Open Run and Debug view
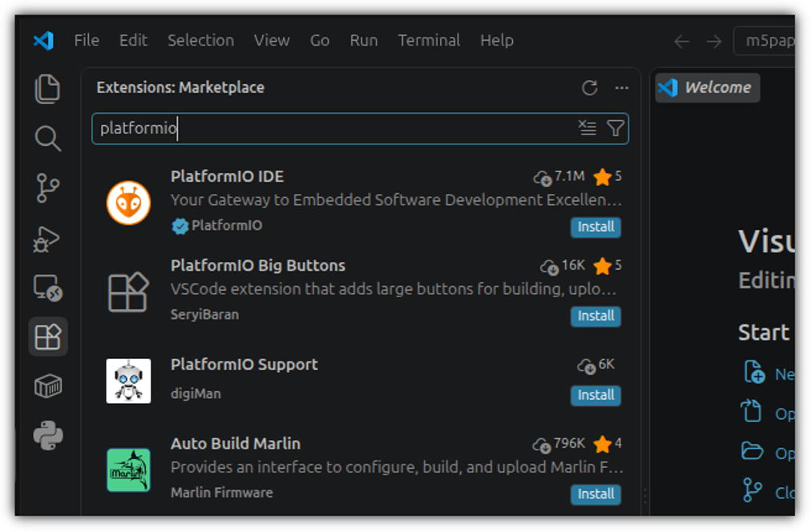811x532 pixels. point(46,238)
